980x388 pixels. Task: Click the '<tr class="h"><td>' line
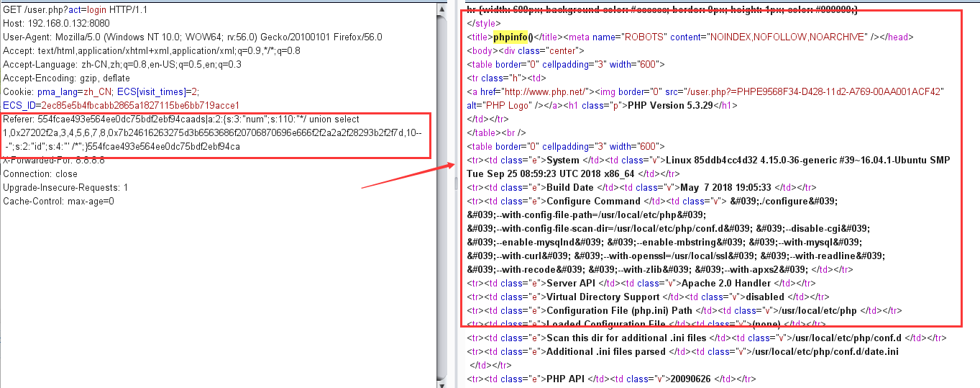506,78
